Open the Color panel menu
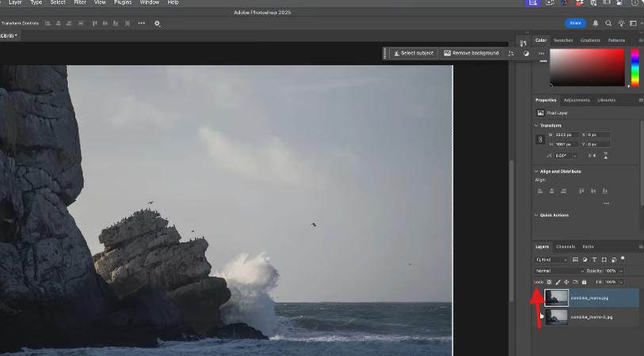644x356 pixels. point(640,40)
